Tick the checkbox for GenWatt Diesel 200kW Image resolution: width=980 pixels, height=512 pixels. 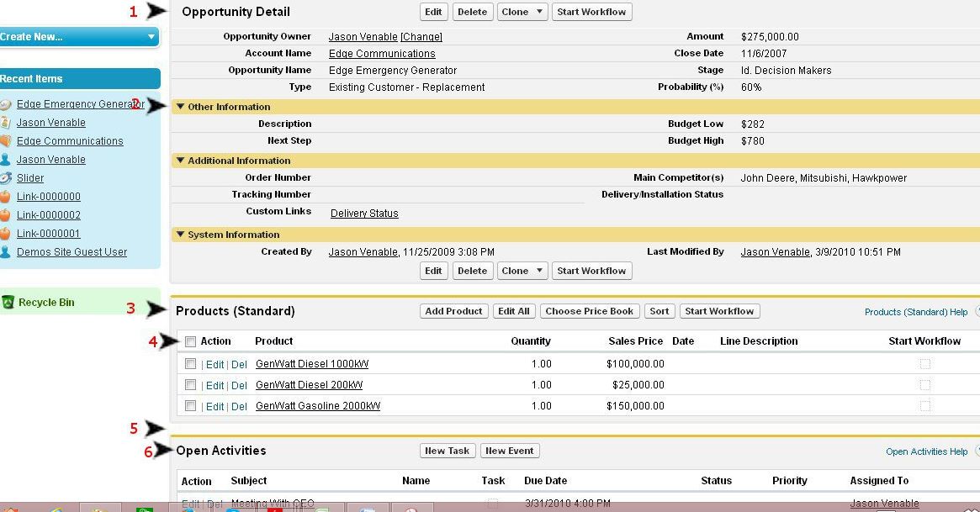pos(191,385)
